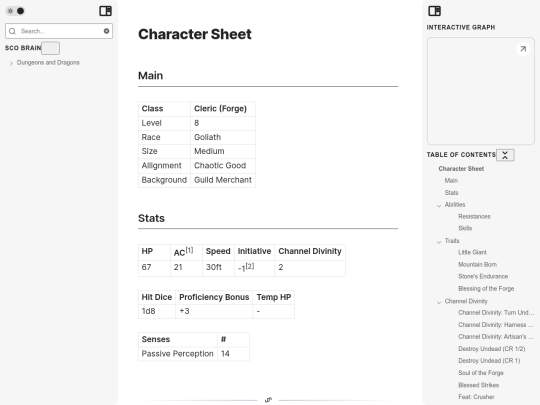
Task: Go to Blessing of the Forge entry
Action: pos(486,289)
